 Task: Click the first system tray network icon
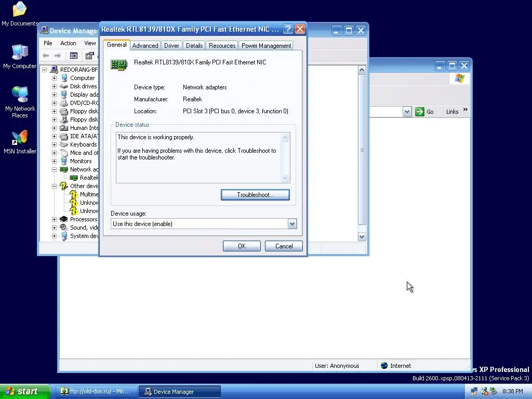(474, 392)
